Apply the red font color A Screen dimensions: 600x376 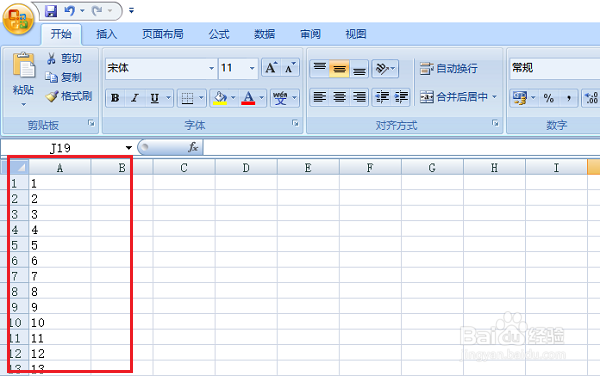[248, 98]
